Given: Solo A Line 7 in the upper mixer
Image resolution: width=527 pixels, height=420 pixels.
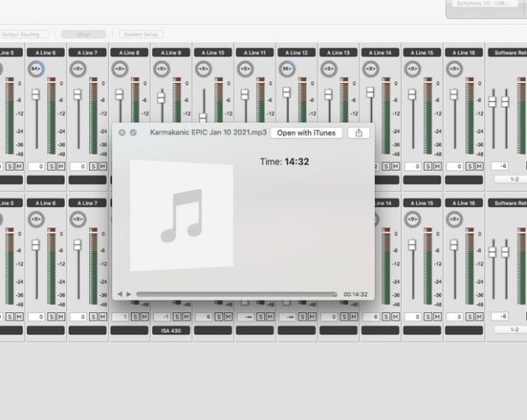Looking at the screenshot, I should pos(93,166).
